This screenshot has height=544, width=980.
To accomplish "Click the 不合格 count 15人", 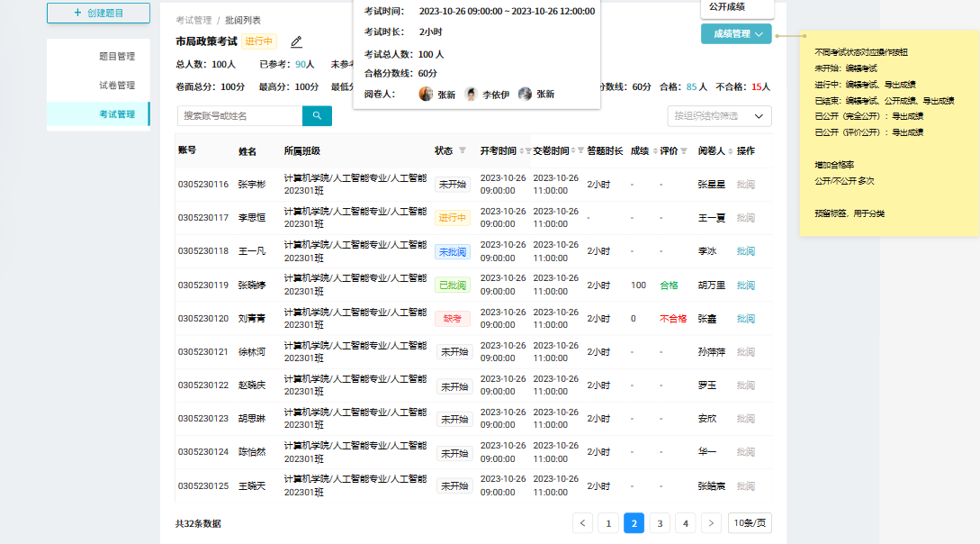I will pyautogui.click(x=760, y=87).
